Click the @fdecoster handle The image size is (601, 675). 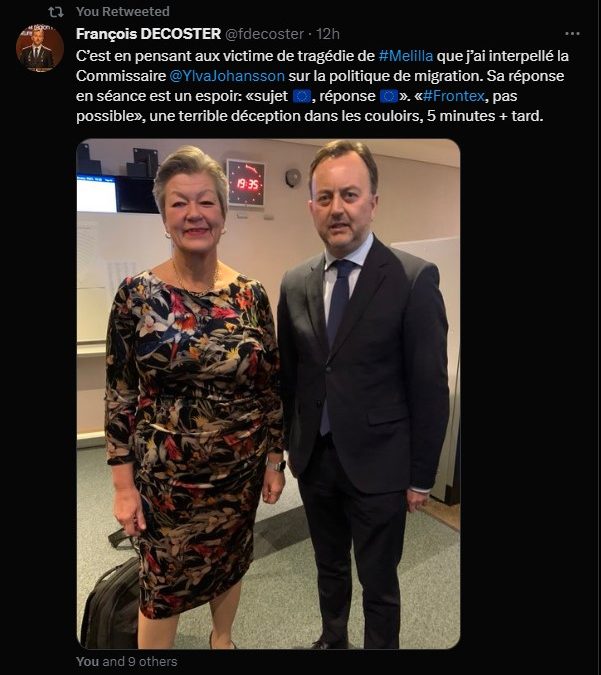265,34
